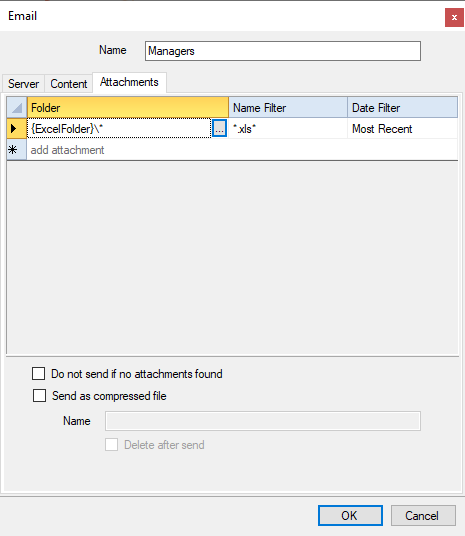Select the Attachments tab
This screenshot has width=465, height=536.
point(129,82)
